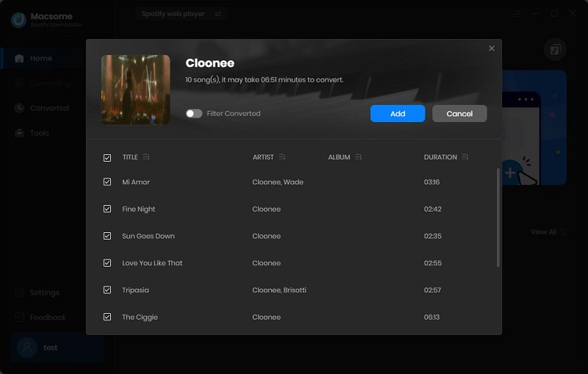This screenshot has height=374, width=588.
Task: Click the Fine Night song title
Action: (139, 209)
